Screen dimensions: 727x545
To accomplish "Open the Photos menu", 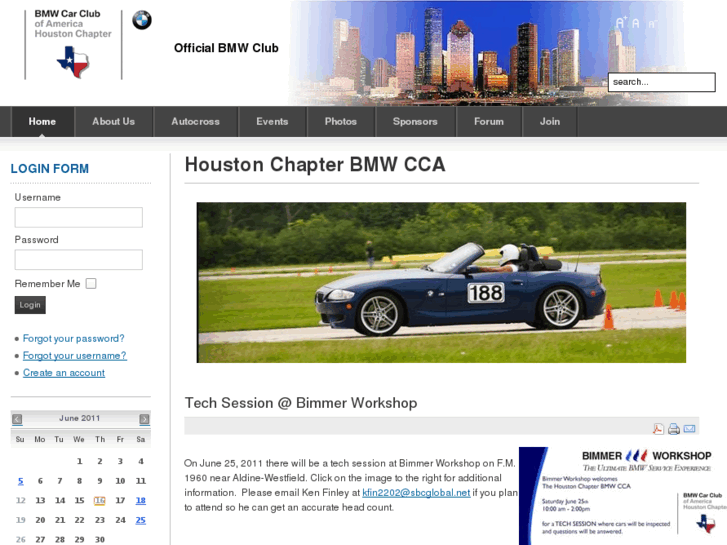I will [341, 122].
